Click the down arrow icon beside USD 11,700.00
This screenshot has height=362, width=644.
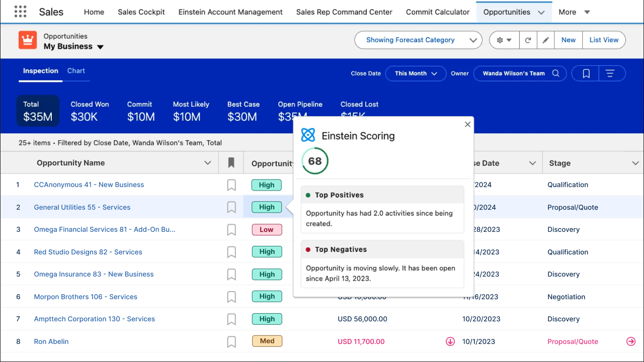[450, 341]
